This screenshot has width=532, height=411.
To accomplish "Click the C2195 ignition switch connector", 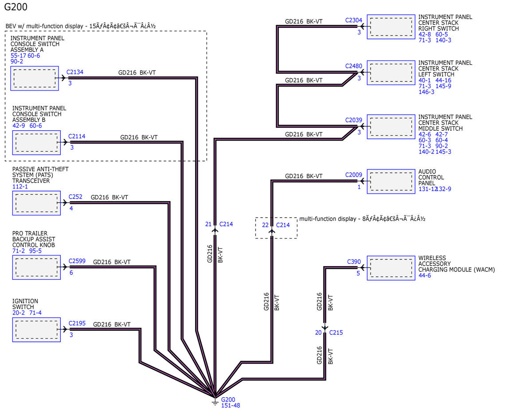I will 77,323.
